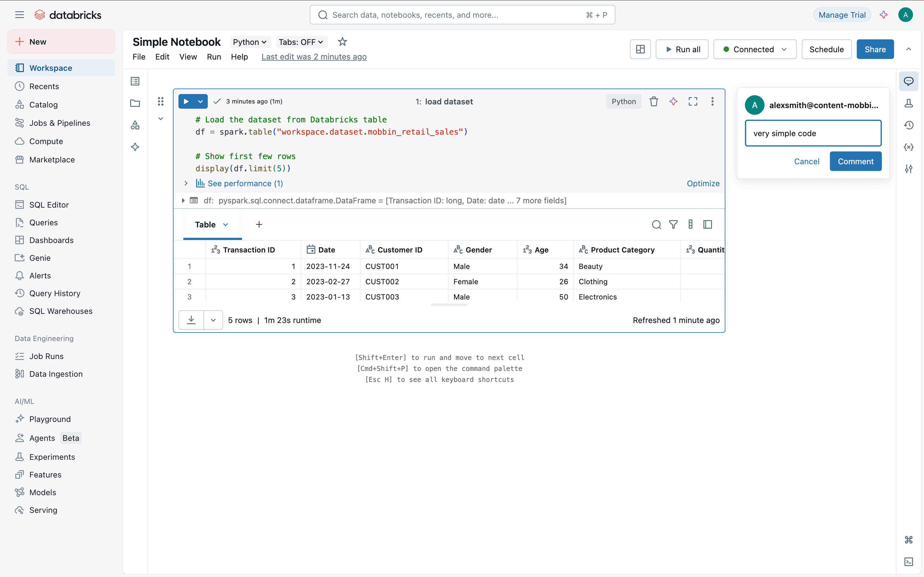Open the Python language dropdown
This screenshot has width=924, height=577.
tap(250, 42)
